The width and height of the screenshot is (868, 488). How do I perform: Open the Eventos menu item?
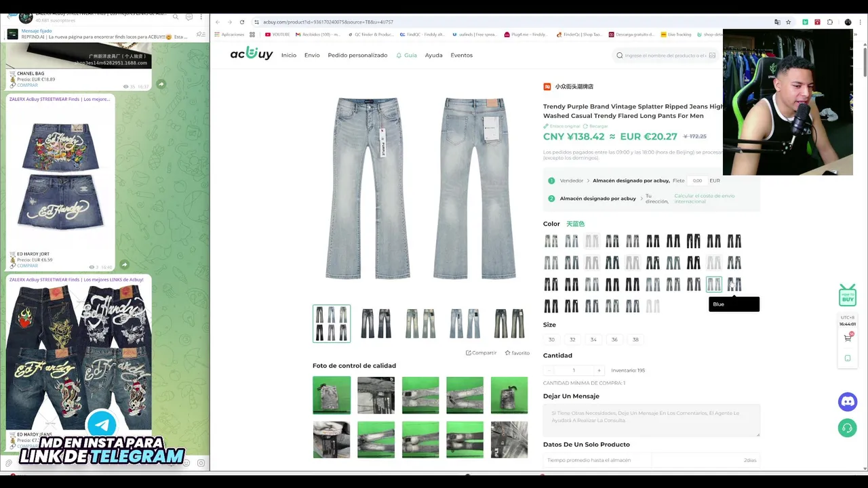pos(461,55)
